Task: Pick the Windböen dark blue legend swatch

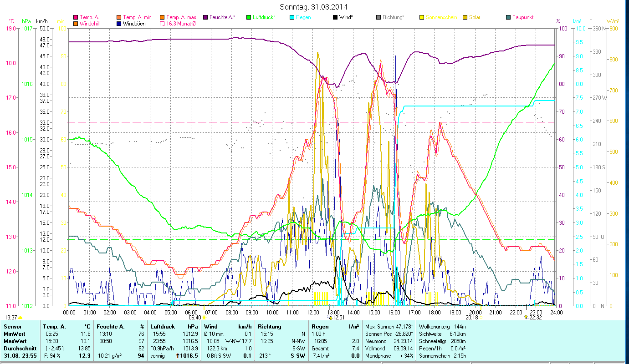Action: pyautogui.click(x=119, y=23)
